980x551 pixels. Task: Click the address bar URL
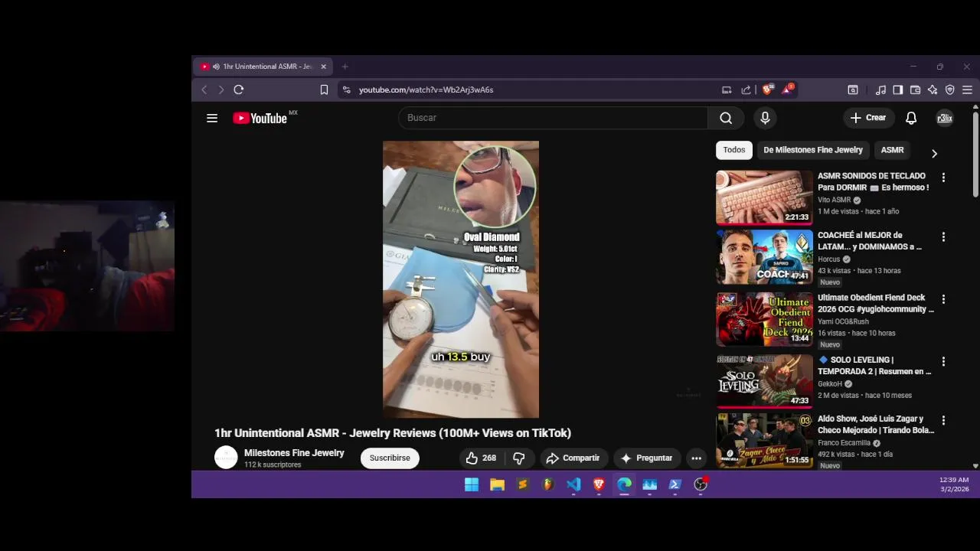426,90
